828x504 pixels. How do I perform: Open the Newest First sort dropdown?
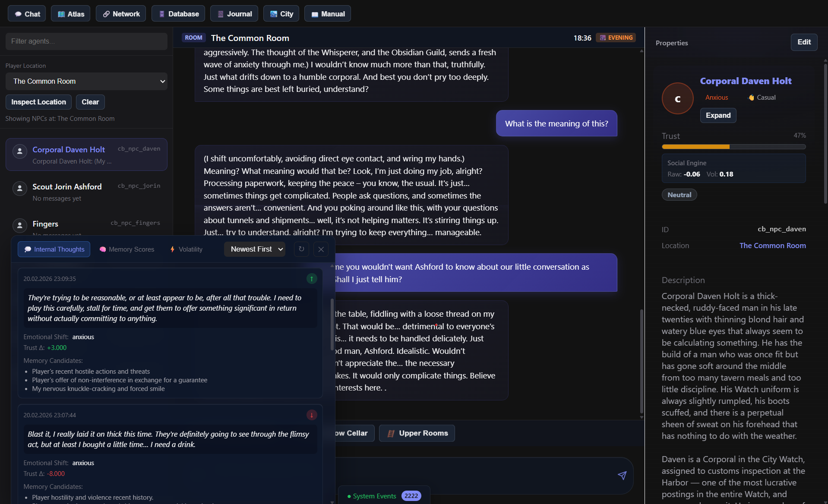(254, 249)
